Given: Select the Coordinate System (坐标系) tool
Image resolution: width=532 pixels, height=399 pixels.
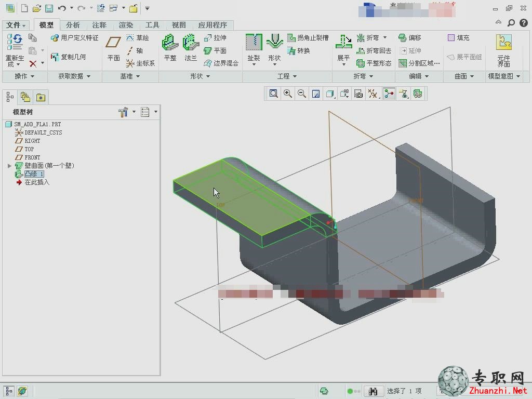Looking at the screenshot, I should coord(140,63).
